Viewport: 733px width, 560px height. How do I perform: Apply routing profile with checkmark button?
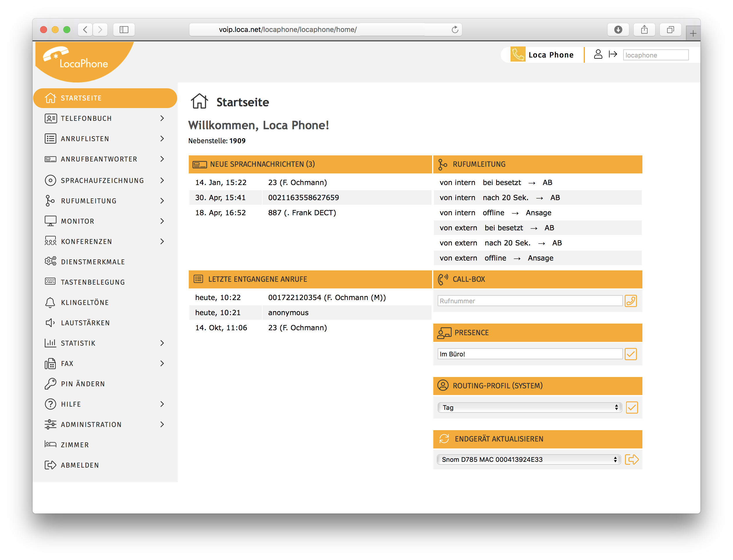(631, 407)
